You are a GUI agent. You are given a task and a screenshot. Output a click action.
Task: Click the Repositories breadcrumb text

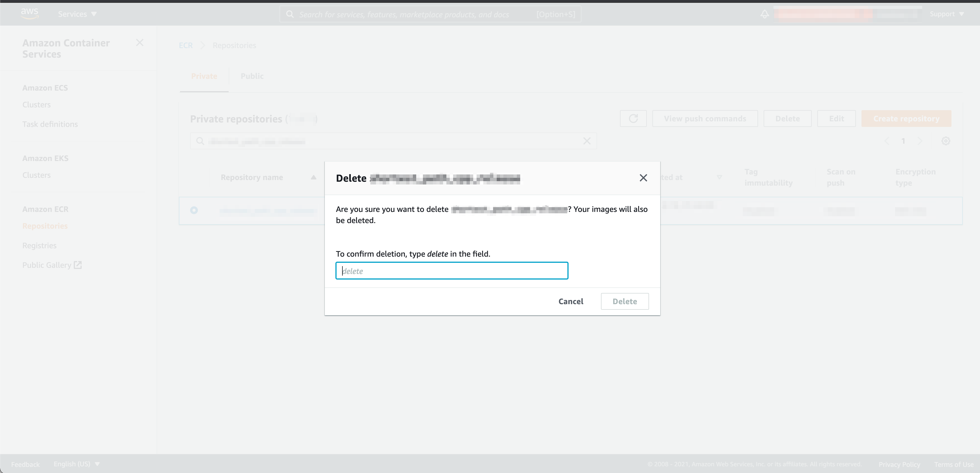tap(234, 45)
